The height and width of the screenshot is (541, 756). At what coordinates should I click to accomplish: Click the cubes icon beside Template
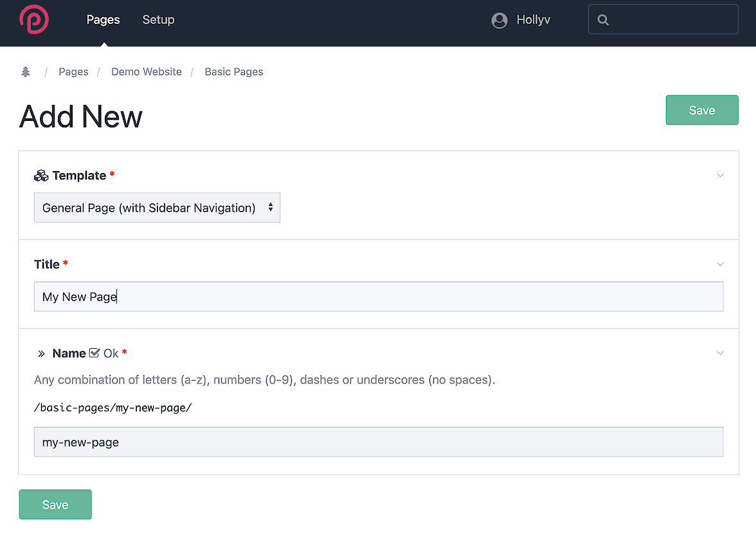click(x=41, y=176)
